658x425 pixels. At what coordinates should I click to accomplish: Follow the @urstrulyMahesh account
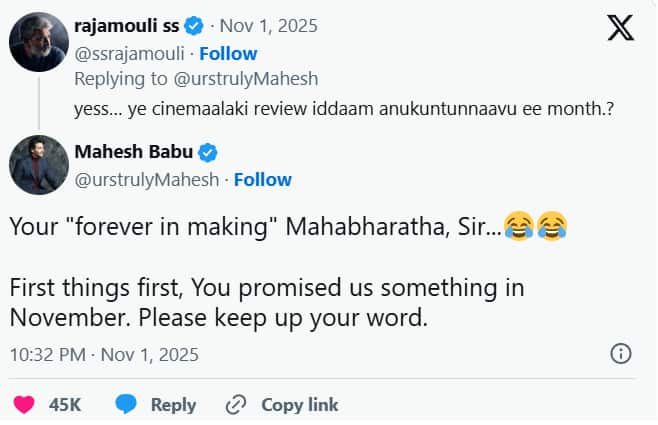[x=262, y=180]
